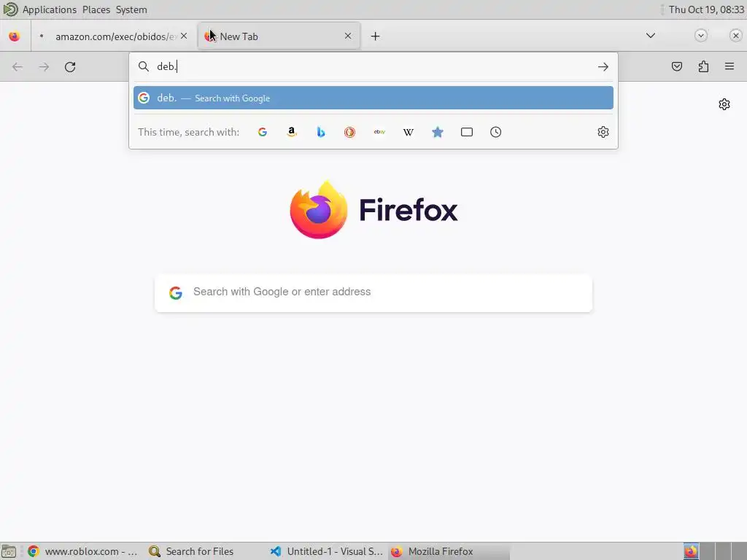
Task: Click the MATE logo icon in top panel
Action: (10, 9)
